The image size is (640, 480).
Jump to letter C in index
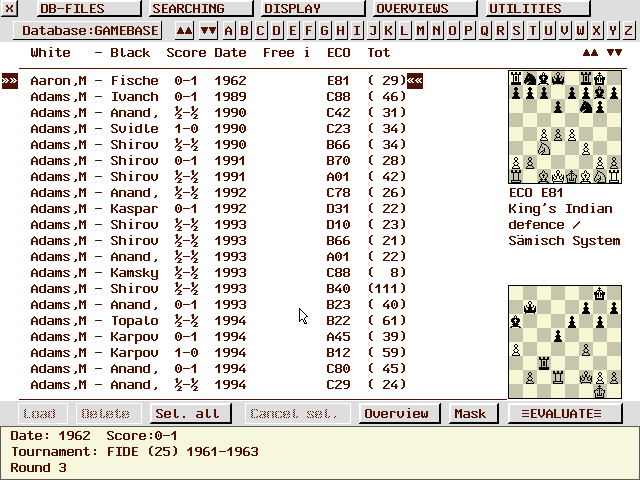[x=260, y=31]
